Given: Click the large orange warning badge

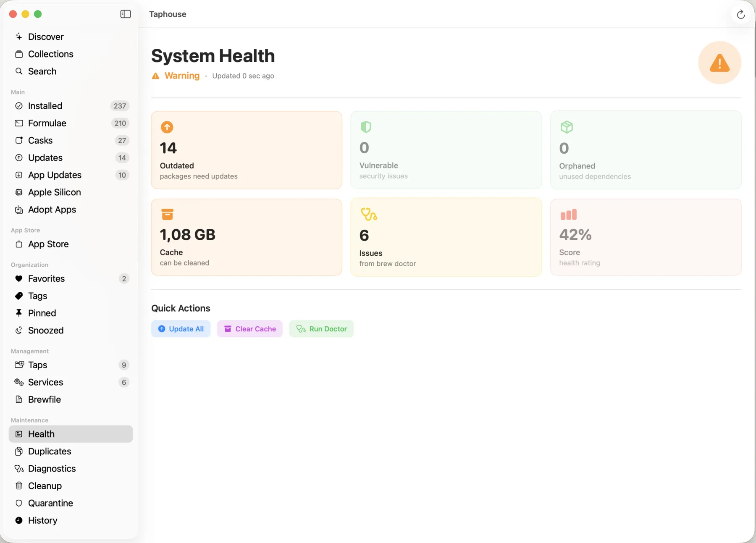Looking at the screenshot, I should click(x=719, y=63).
